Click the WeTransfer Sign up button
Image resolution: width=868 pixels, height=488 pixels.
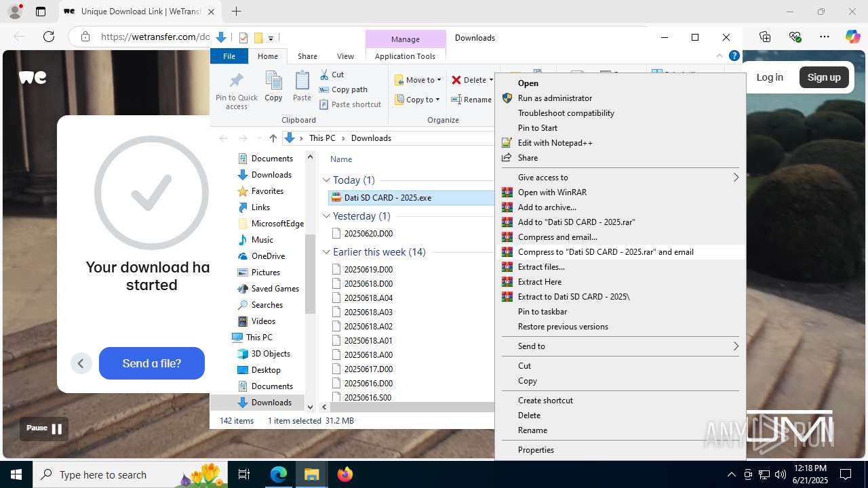824,77
